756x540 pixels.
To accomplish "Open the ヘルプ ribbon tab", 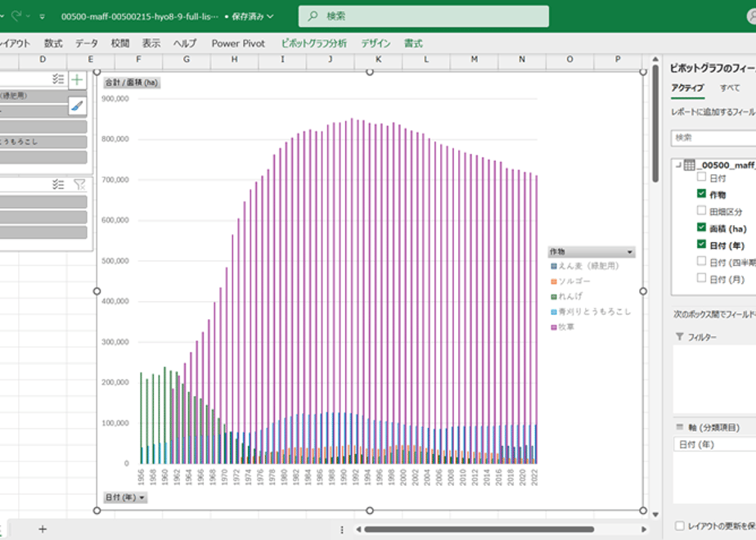I will click(185, 43).
